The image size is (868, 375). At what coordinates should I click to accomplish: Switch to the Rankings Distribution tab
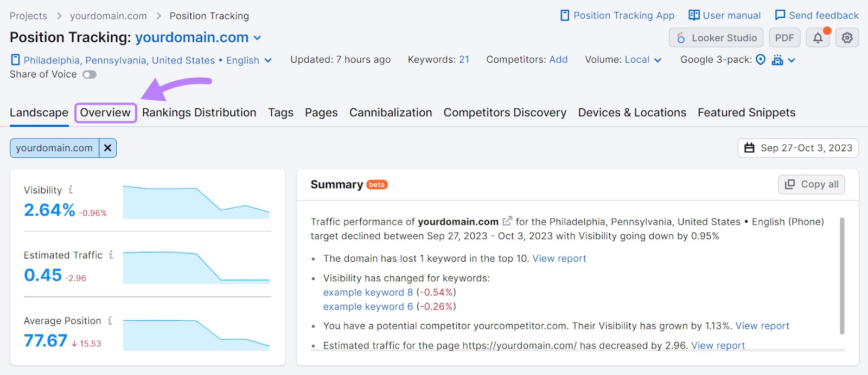click(x=199, y=113)
